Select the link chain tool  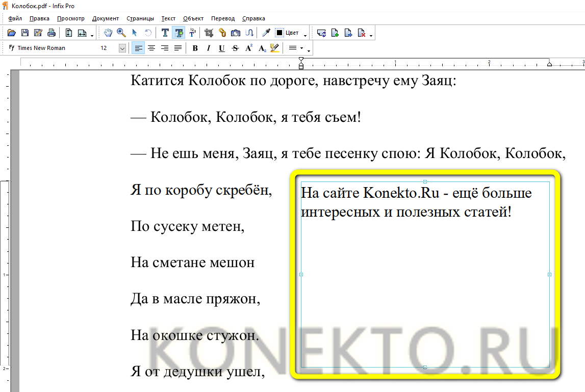pyautogui.click(x=222, y=33)
